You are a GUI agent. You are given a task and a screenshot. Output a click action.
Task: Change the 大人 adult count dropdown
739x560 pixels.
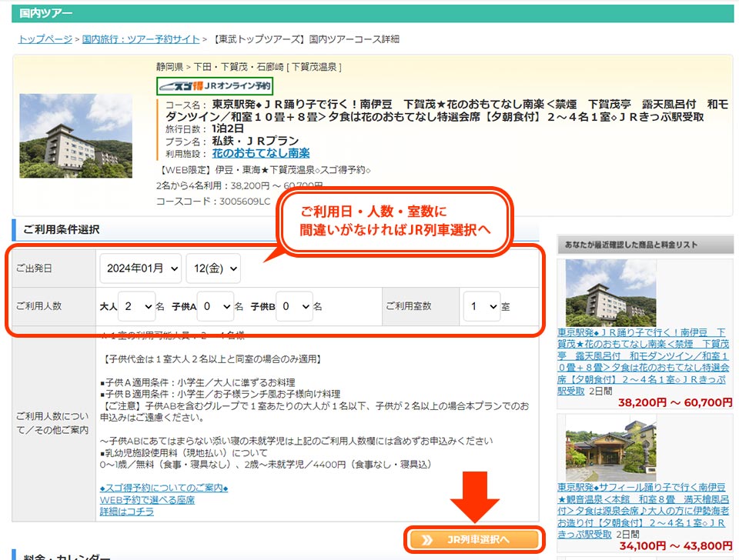136,305
